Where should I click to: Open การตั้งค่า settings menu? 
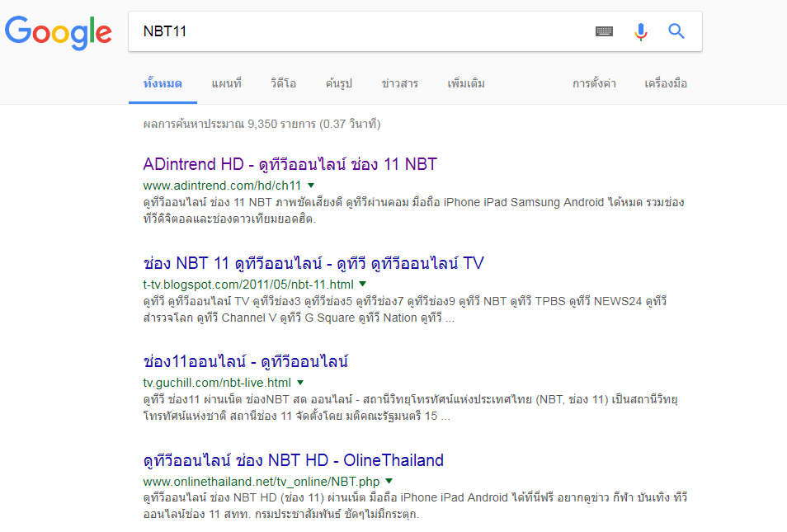pyautogui.click(x=594, y=83)
